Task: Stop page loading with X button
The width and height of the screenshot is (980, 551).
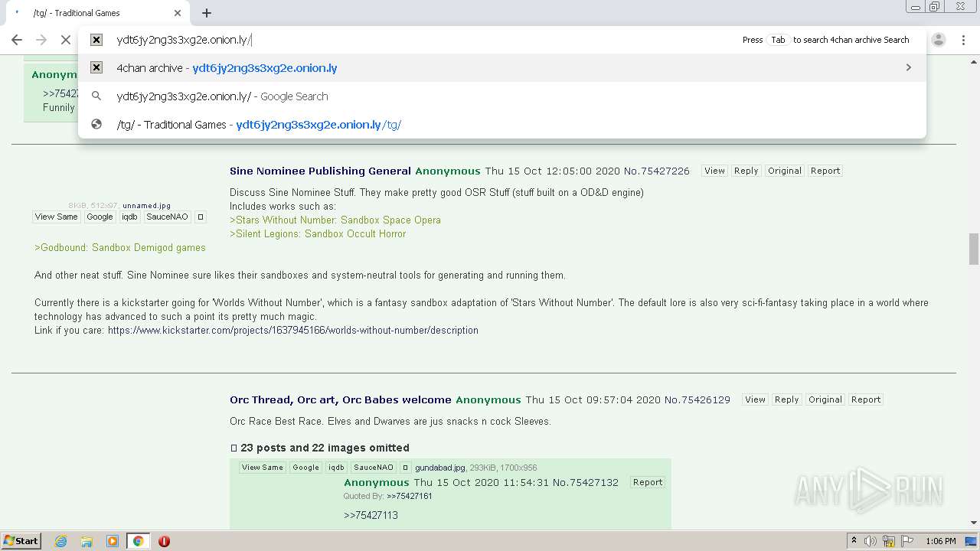Action: click(66, 40)
